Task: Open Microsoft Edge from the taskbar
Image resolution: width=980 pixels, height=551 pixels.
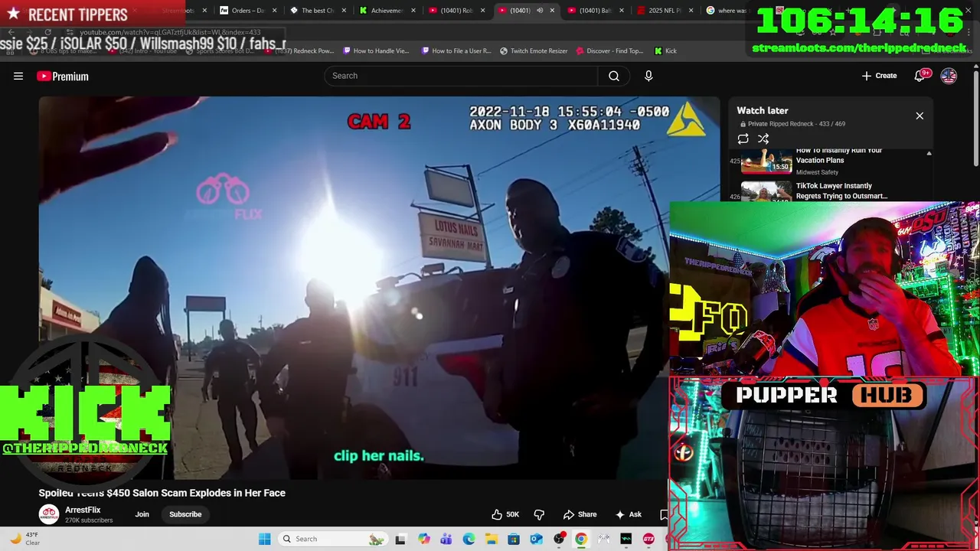Action: pos(469,539)
